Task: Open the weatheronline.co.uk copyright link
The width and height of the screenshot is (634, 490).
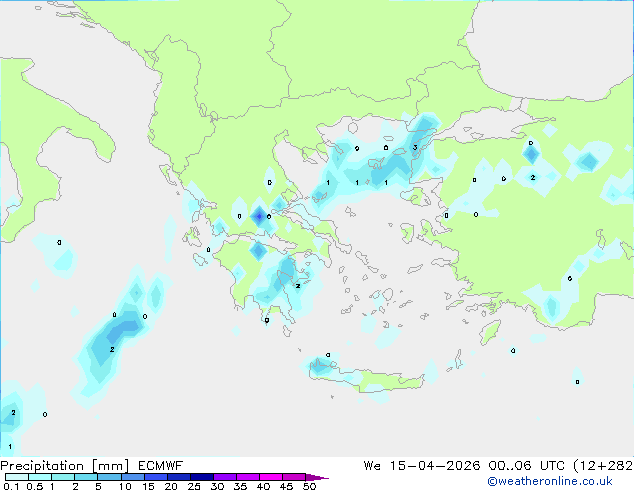Action: click(x=550, y=481)
